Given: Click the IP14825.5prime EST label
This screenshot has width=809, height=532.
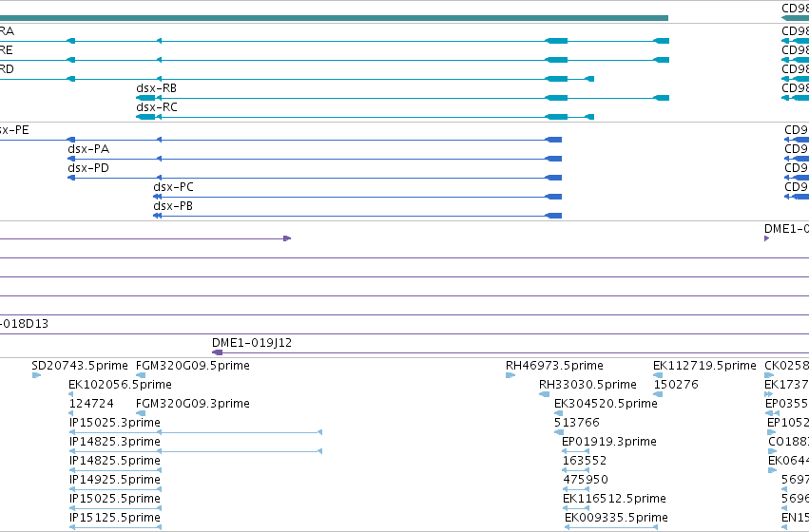Looking at the screenshot, I should 115,461.
